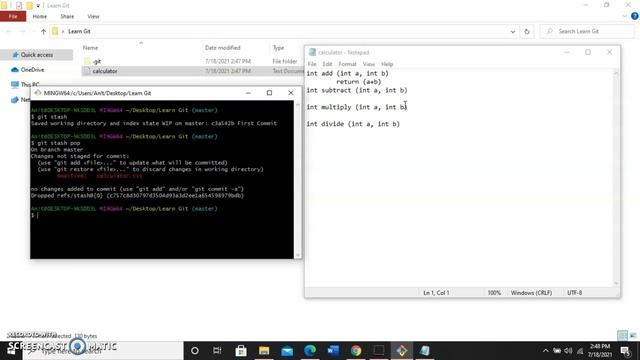Sort files by Date modified column

pos(222,48)
